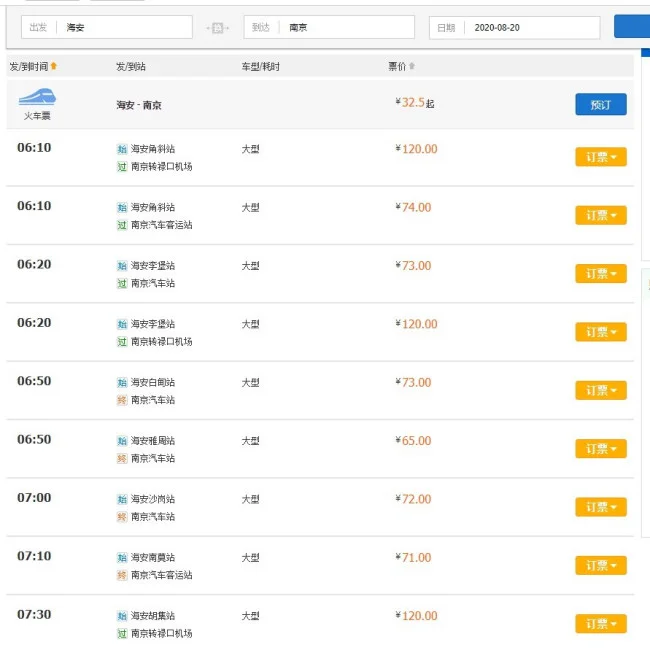Image resolution: width=650 pixels, height=650 pixels.
Task: Click 始 badge beside 海安胡集站
Action: point(122,616)
